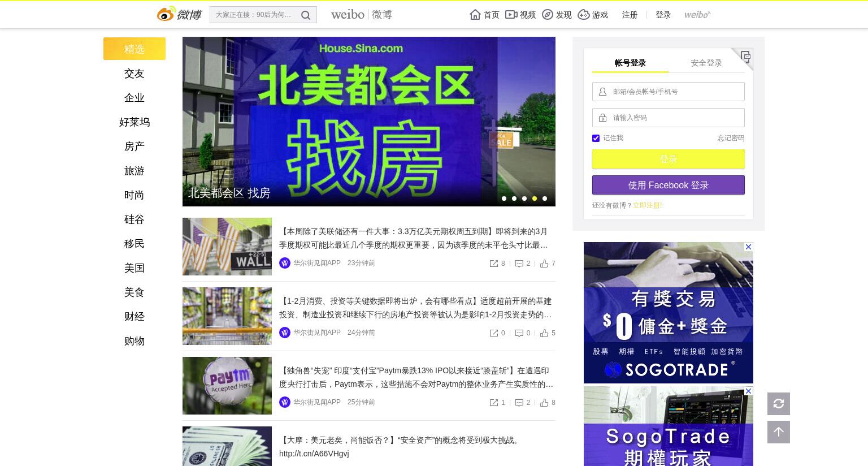Open the Wall Street flag thumbnail

[x=227, y=247]
